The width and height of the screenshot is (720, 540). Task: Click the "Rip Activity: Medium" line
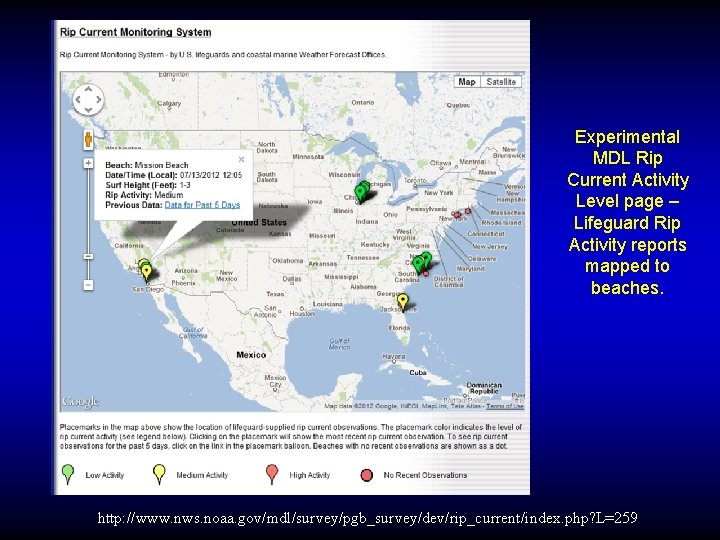click(x=144, y=195)
